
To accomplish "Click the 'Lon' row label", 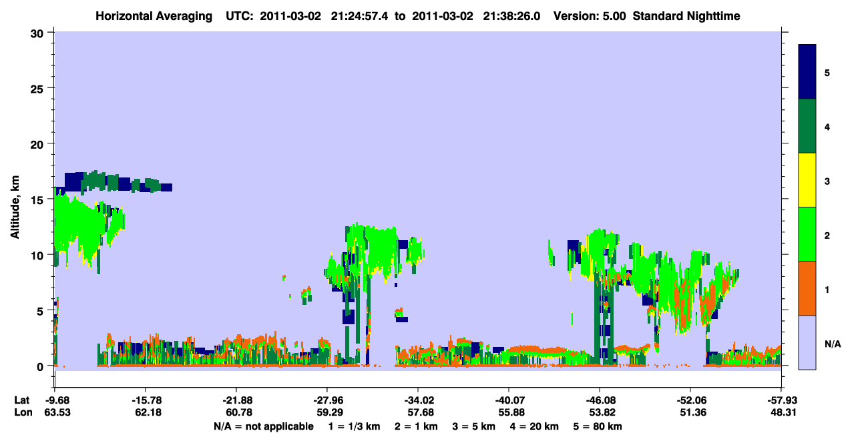I will pyautogui.click(x=22, y=413).
